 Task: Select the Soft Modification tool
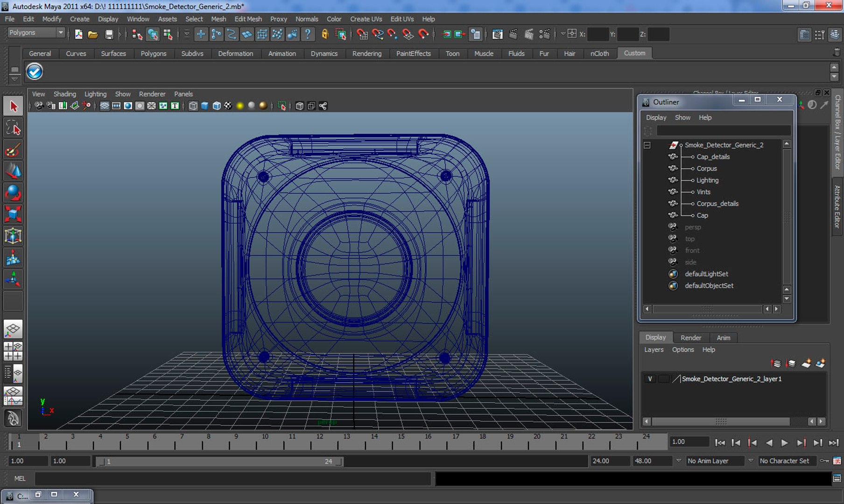[x=13, y=258]
